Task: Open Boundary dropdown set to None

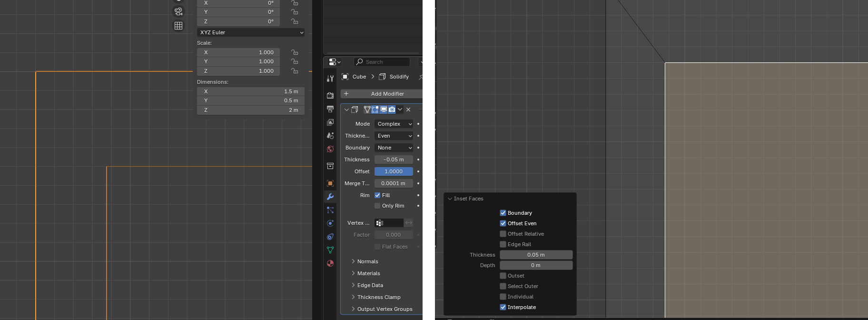Action: (x=394, y=148)
